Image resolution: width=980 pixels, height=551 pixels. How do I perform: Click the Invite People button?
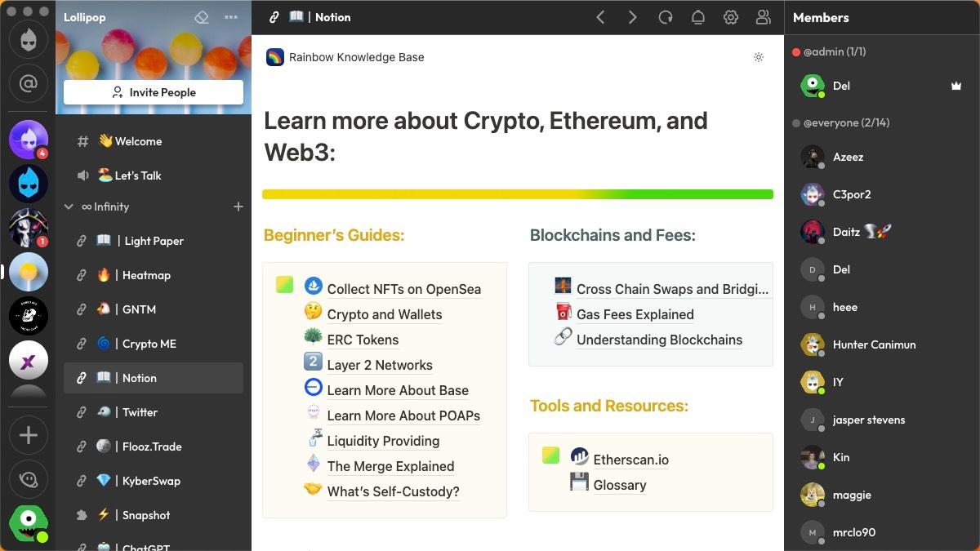[154, 92]
